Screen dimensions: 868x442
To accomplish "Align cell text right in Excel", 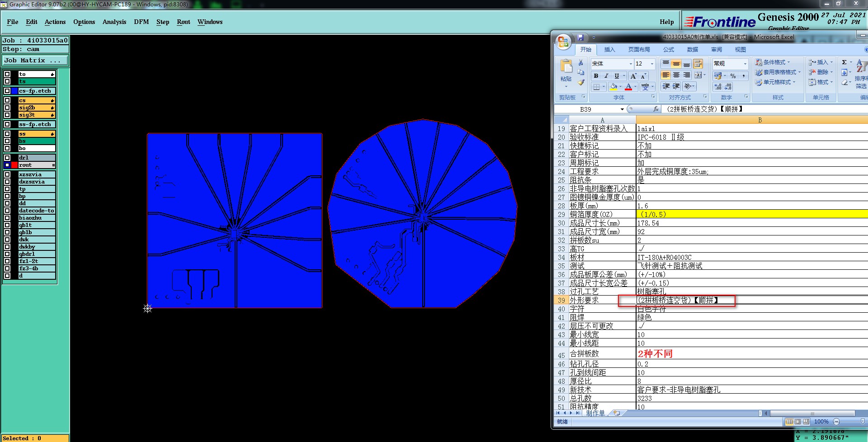I will 687,75.
